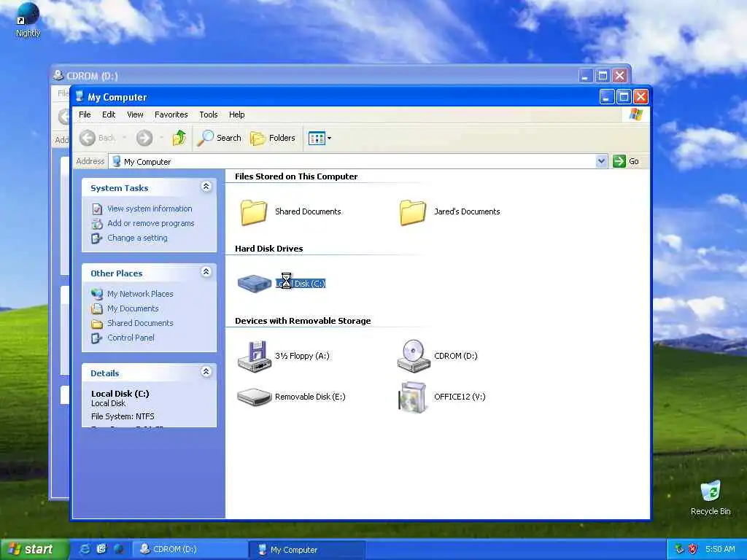This screenshot has height=560, width=747.
Task: Open Control Panel link
Action: pyautogui.click(x=131, y=338)
